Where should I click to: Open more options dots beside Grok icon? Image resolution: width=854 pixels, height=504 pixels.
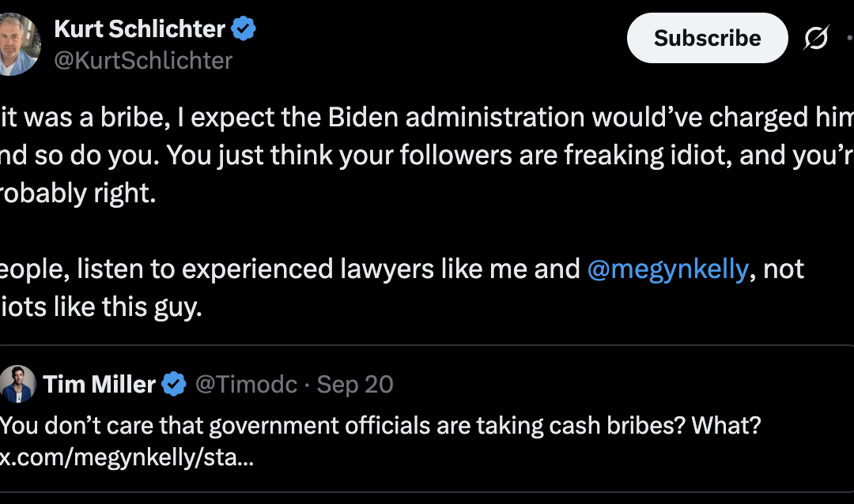[849, 38]
